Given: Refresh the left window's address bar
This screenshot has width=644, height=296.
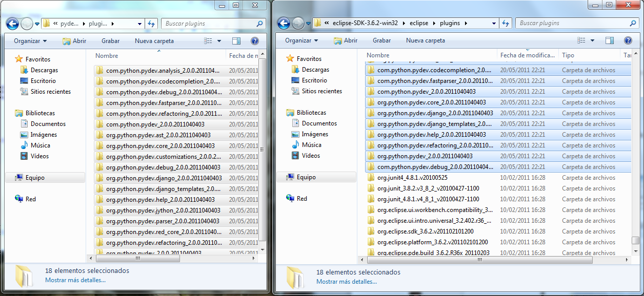Looking at the screenshot, I should tap(151, 23).
